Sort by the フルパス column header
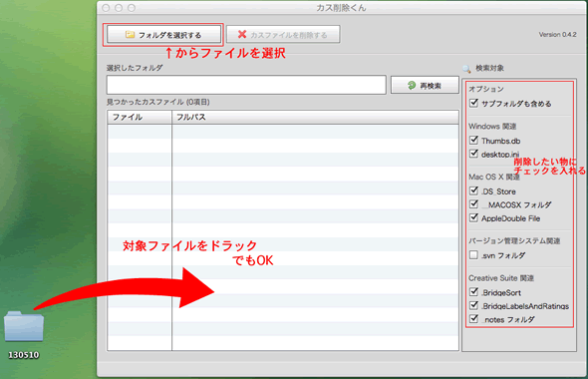The image size is (588, 379). pyautogui.click(x=315, y=117)
